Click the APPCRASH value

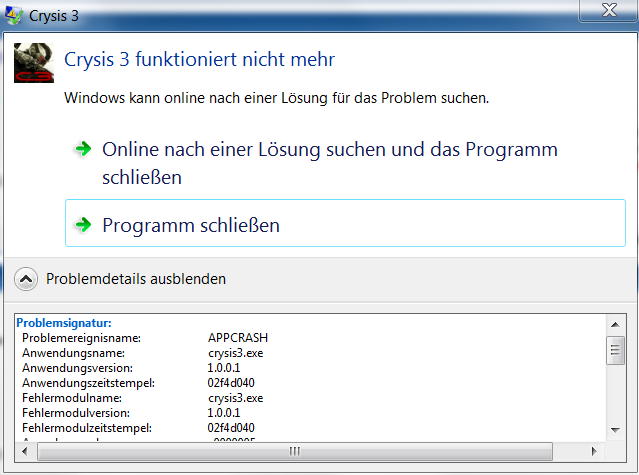point(238,338)
